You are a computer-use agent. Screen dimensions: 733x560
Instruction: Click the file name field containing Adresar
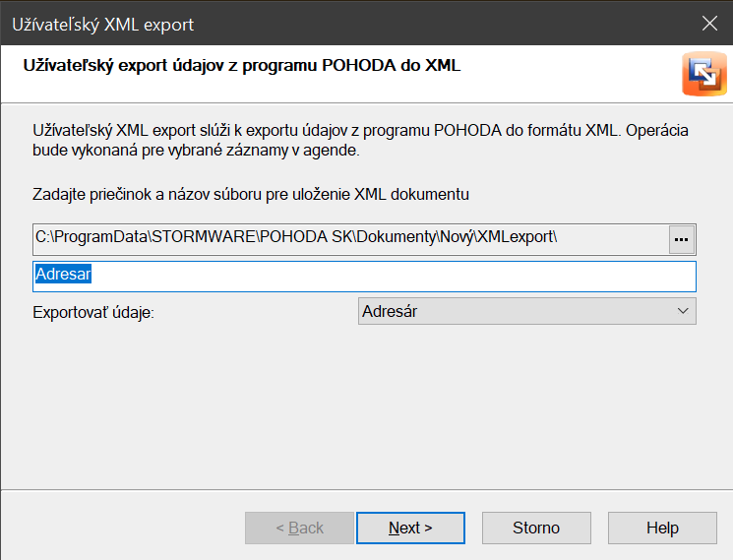coord(364,276)
